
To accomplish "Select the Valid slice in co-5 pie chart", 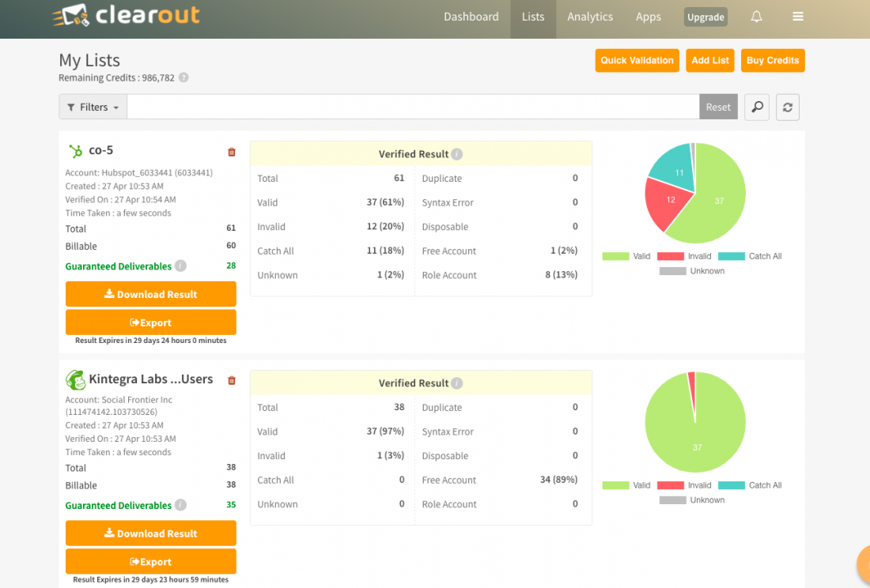I will click(x=719, y=201).
